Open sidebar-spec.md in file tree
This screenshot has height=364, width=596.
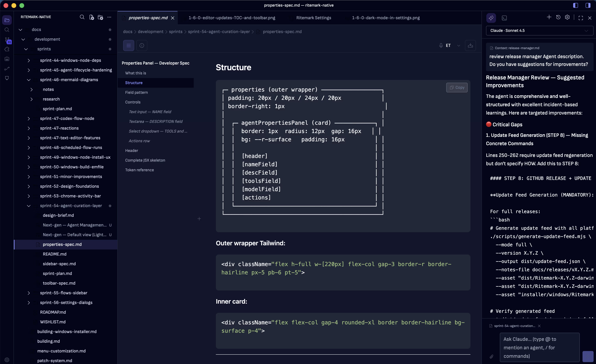point(59,264)
